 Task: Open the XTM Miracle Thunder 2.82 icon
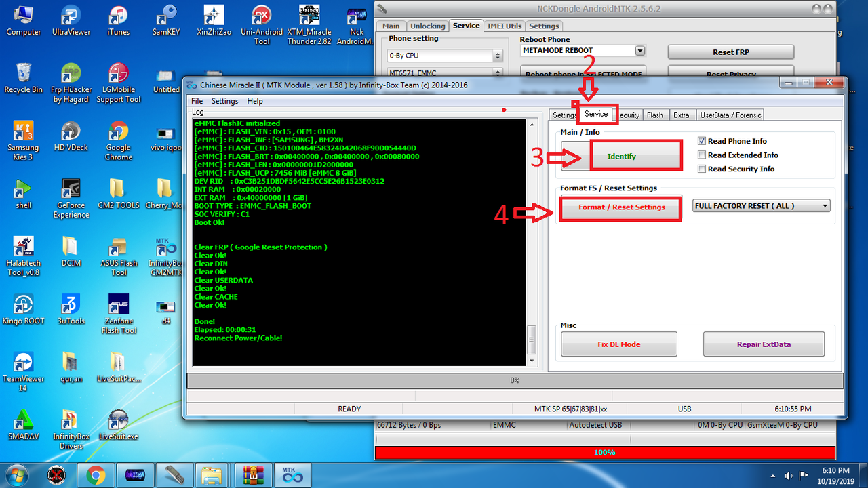coord(309,24)
